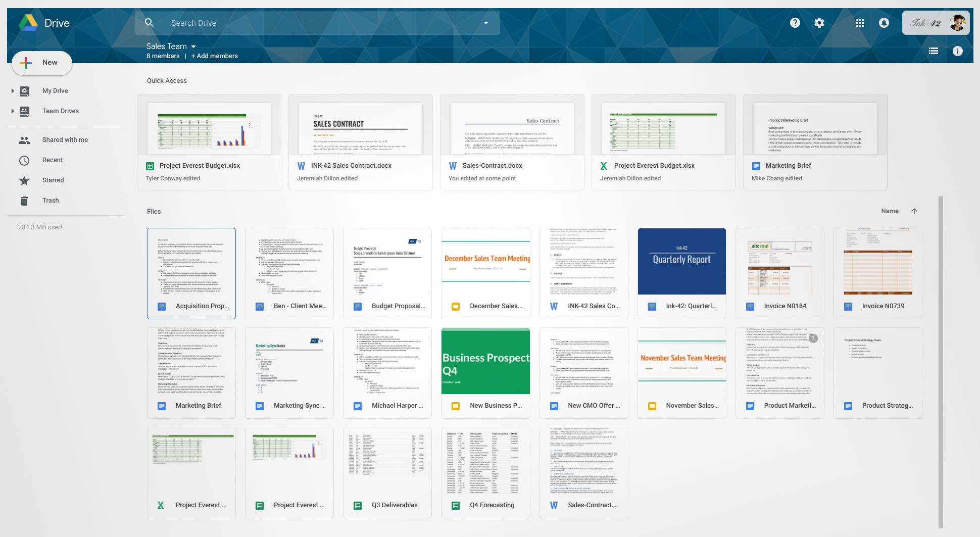Image resolution: width=980 pixels, height=537 pixels.
Task: Expand the My Drive tree
Action: [13, 91]
